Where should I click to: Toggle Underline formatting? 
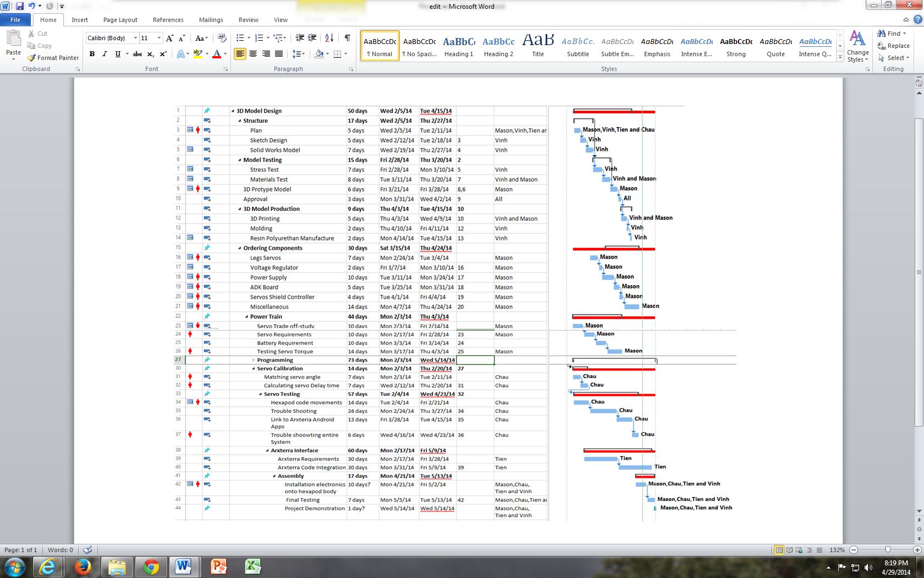118,54
